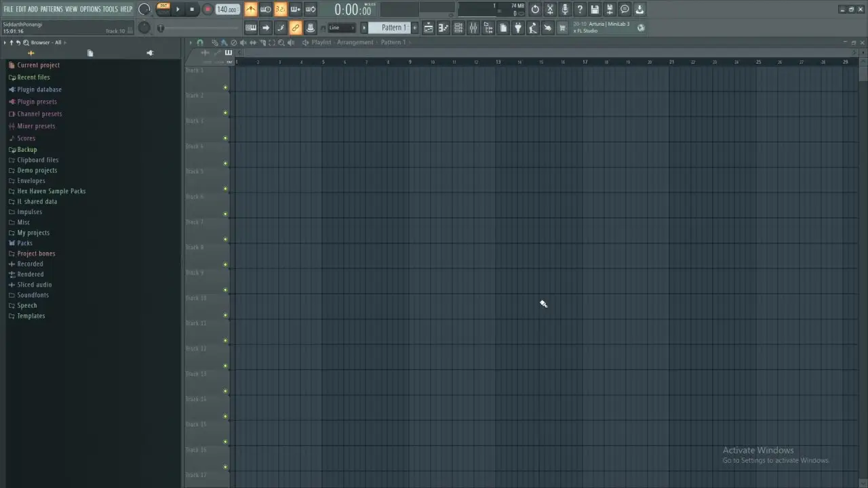Open the TOOLS menu
Screen dimensions: 868x488
tap(110, 9)
